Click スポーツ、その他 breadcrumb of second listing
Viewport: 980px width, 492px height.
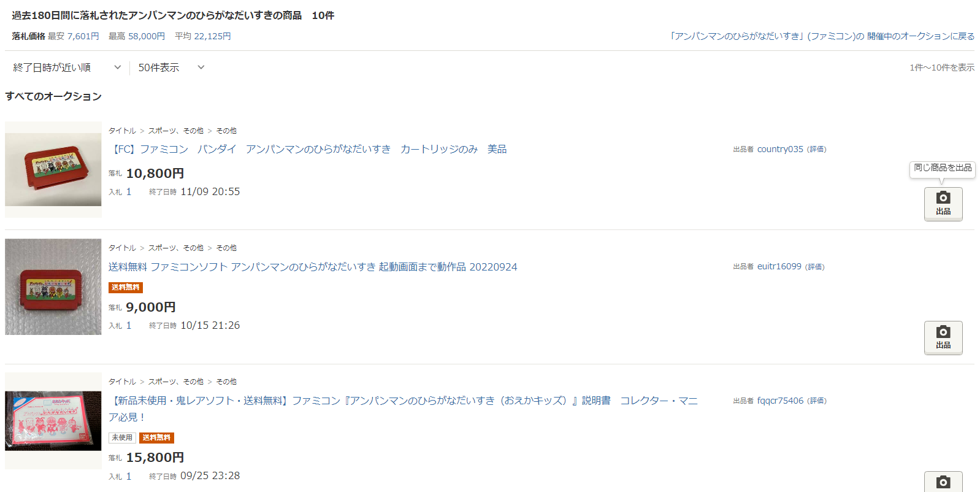pos(175,248)
